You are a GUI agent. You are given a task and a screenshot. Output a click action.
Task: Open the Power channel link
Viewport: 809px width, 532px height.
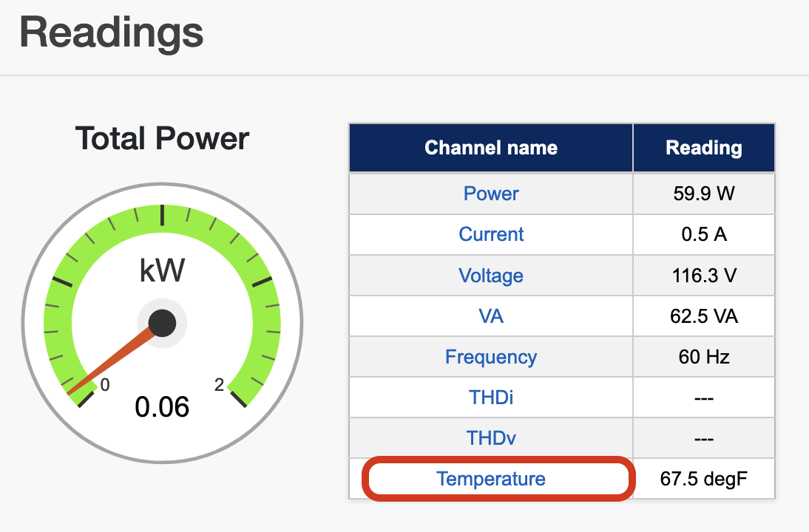coord(491,194)
